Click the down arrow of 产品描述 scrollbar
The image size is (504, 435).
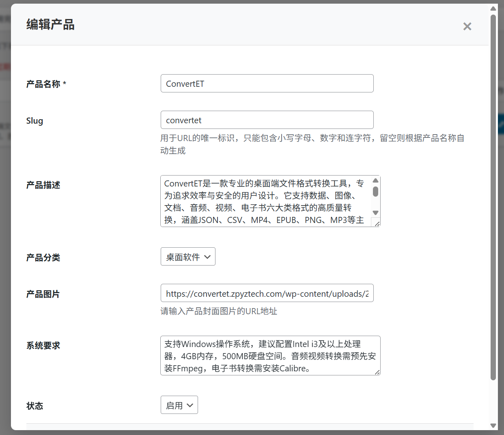click(x=375, y=213)
